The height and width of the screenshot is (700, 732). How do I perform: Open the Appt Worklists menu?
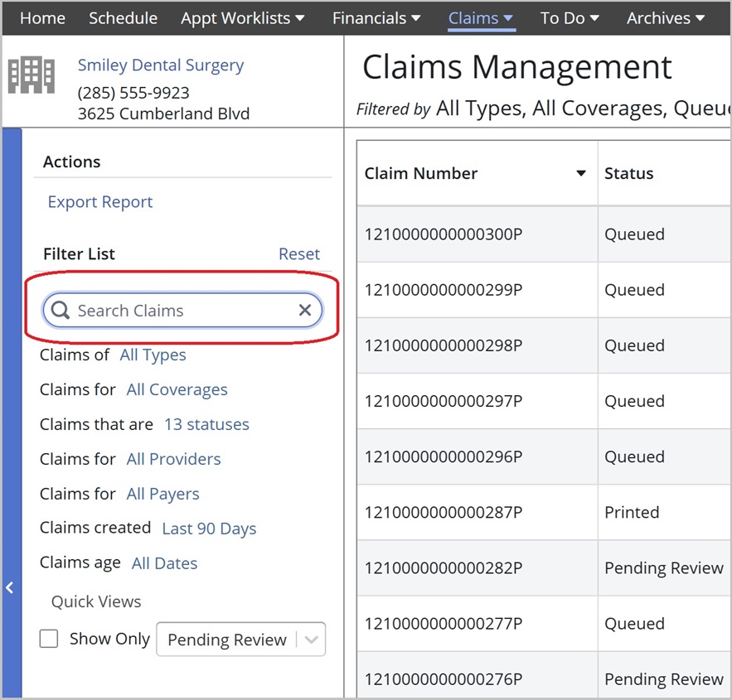pos(243,18)
